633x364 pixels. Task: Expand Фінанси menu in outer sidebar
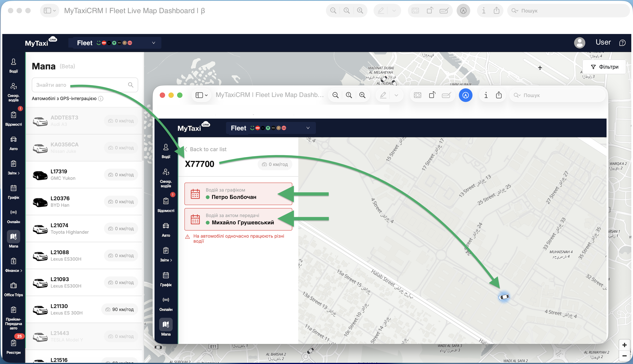[x=13, y=265]
